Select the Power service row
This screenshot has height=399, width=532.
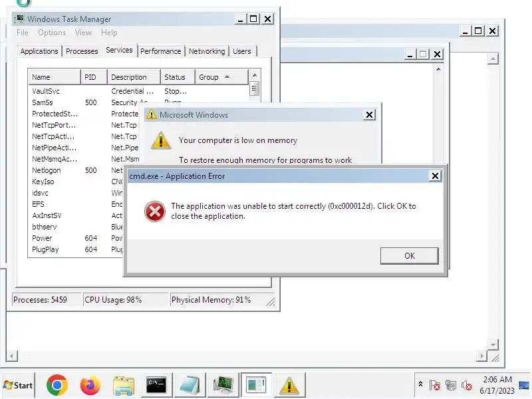pos(76,238)
